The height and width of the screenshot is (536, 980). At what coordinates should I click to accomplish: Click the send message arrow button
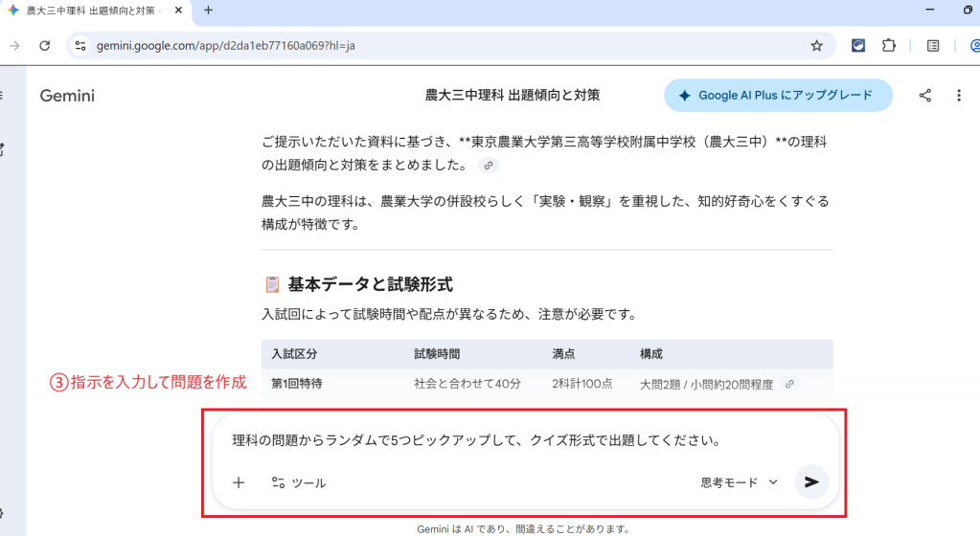(811, 482)
